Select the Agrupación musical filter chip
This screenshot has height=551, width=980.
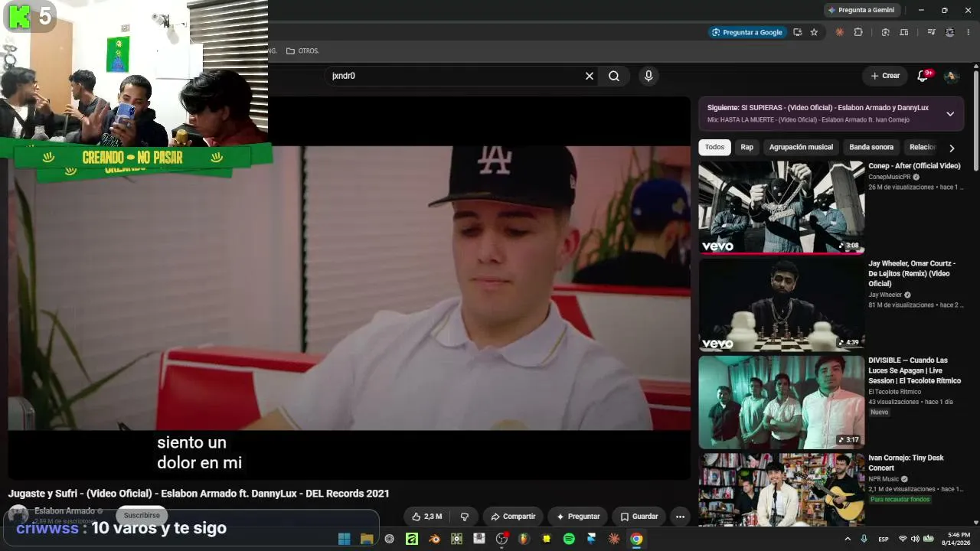[x=801, y=147]
